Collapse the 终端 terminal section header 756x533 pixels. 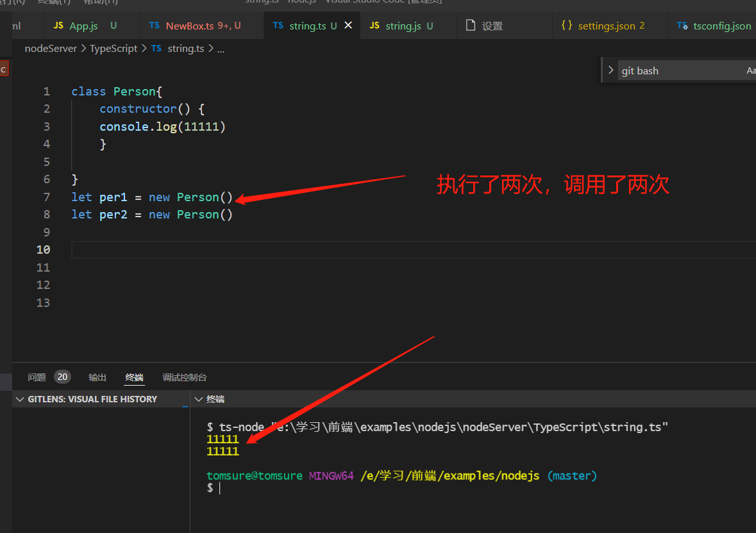[215, 399]
